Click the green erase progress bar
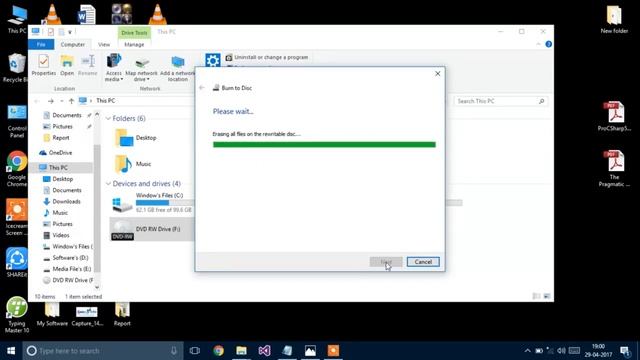The height and width of the screenshot is (360, 640). coord(324,144)
